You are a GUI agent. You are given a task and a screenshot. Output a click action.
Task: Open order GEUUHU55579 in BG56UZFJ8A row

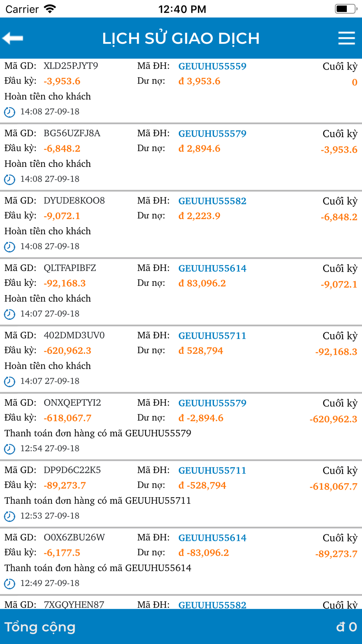[x=212, y=134]
